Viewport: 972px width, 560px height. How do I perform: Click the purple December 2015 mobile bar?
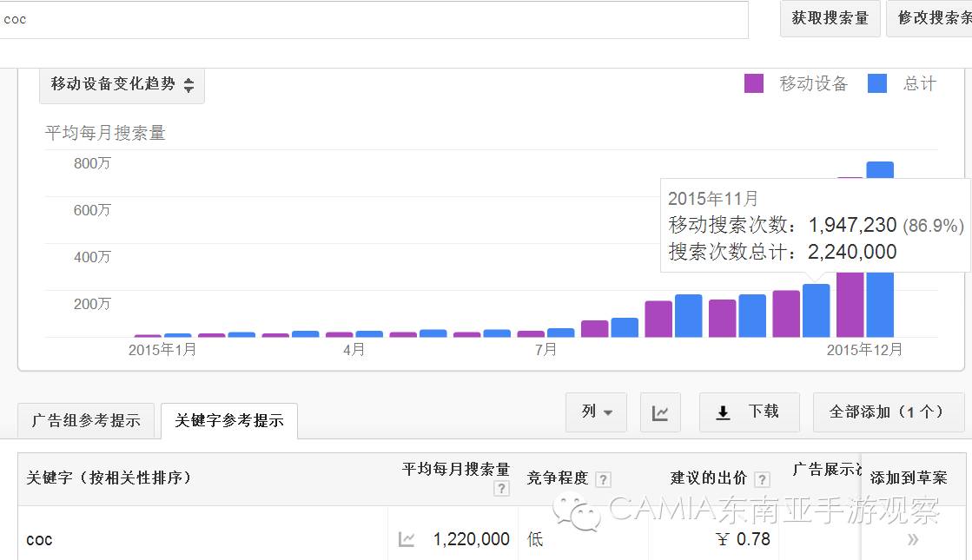point(850,304)
